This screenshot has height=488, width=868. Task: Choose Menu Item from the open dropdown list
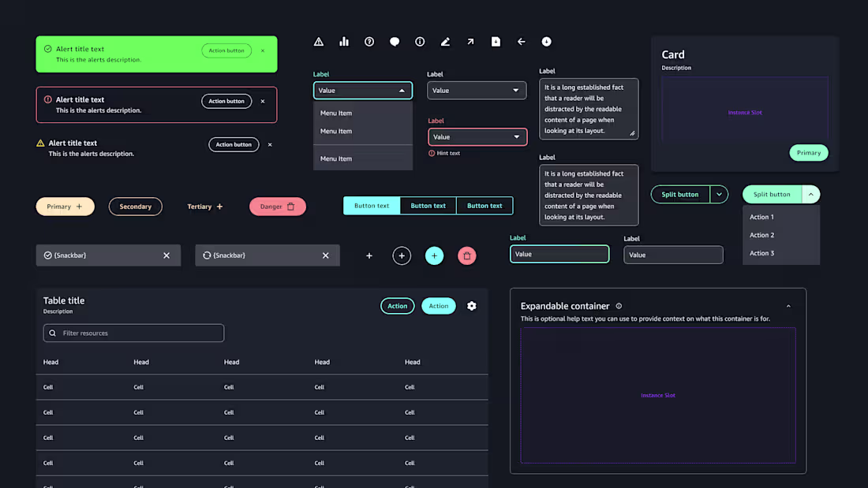[335, 113]
